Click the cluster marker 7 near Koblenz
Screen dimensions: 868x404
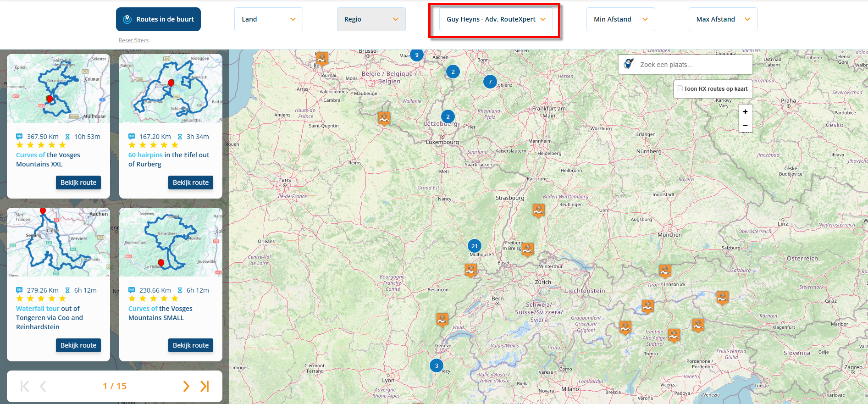490,82
